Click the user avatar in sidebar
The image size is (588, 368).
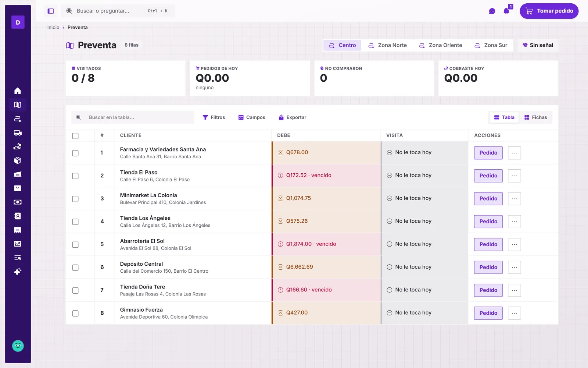(x=18, y=346)
